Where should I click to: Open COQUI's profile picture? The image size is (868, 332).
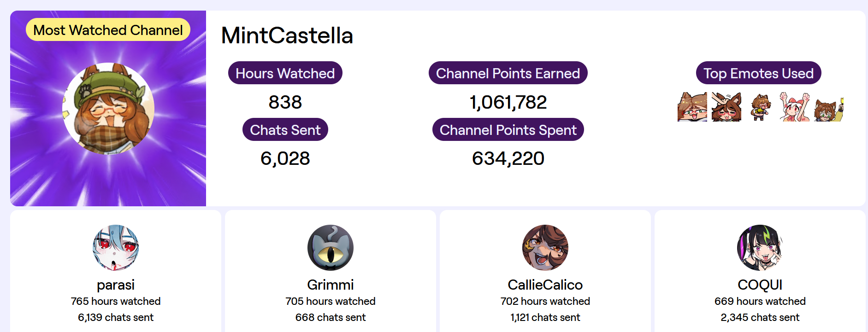click(x=760, y=248)
